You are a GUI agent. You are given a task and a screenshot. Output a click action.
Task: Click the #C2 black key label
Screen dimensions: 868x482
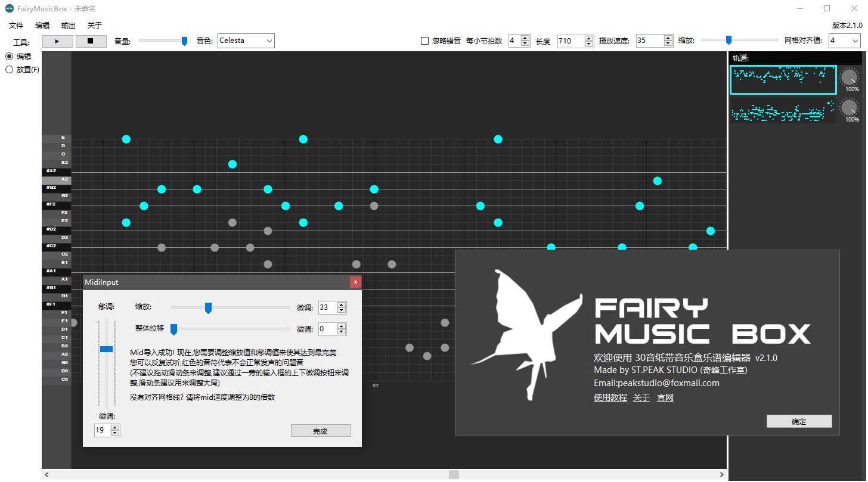click(x=57, y=246)
